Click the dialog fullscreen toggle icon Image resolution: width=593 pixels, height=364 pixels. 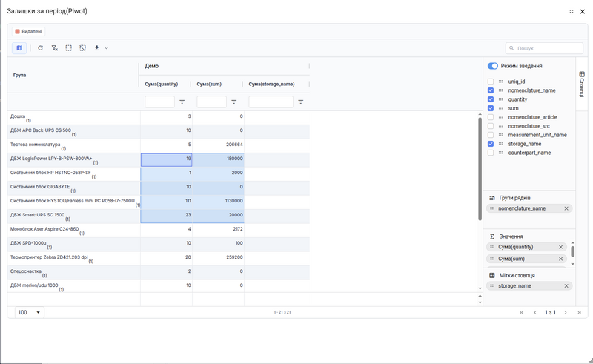(571, 12)
